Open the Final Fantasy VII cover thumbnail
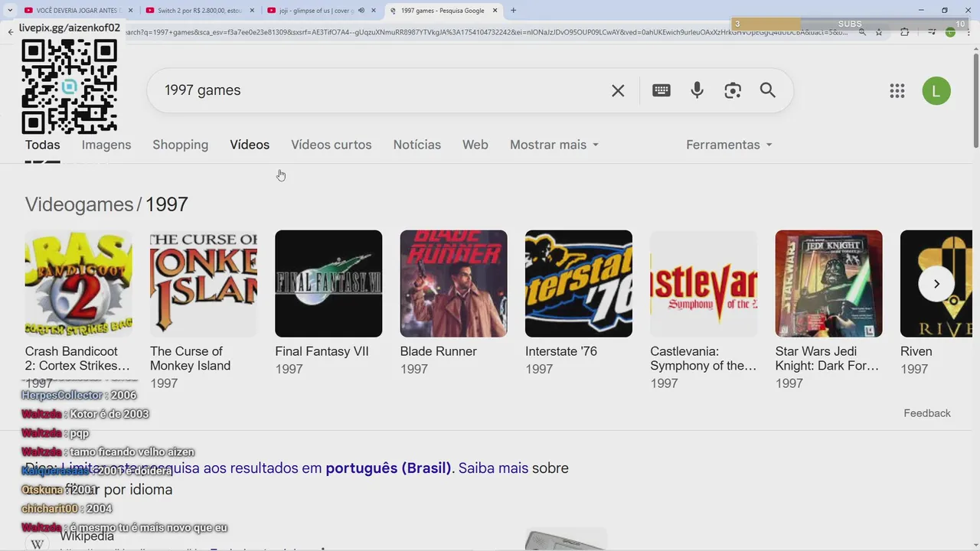980x551 pixels. tap(328, 283)
